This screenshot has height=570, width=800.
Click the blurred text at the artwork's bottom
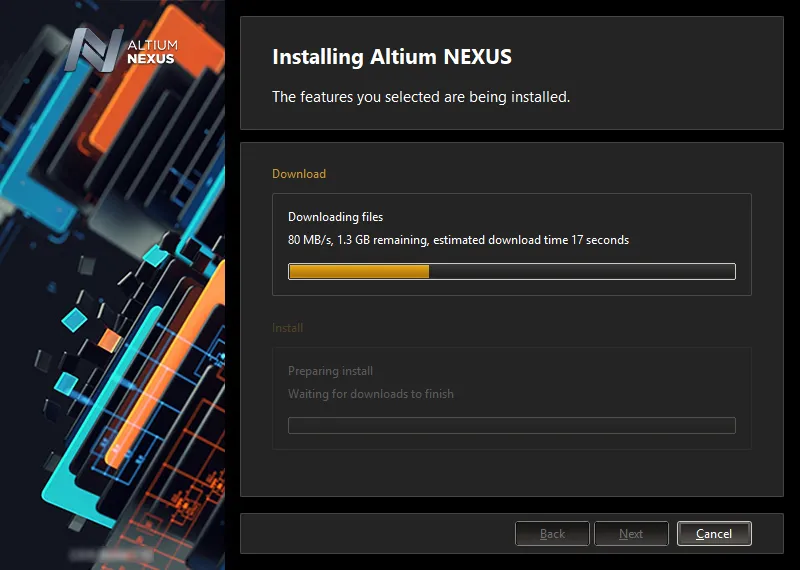click(x=110, y=554)
